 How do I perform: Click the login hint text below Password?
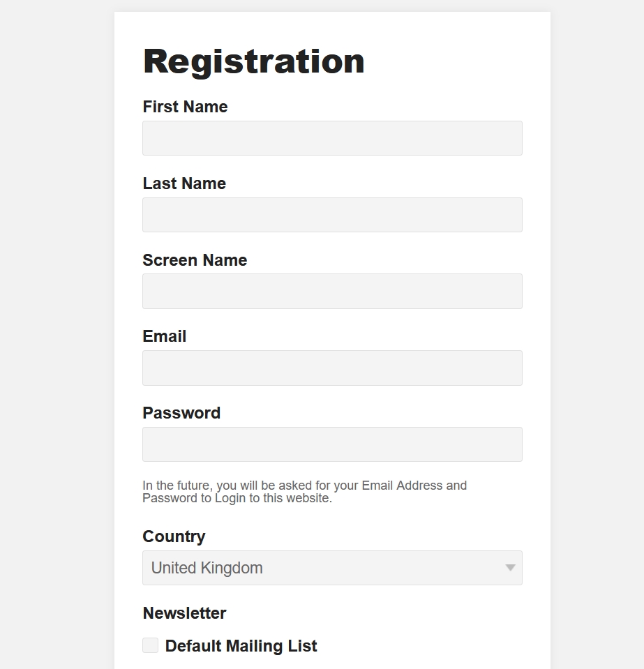[x=304, y=492]
